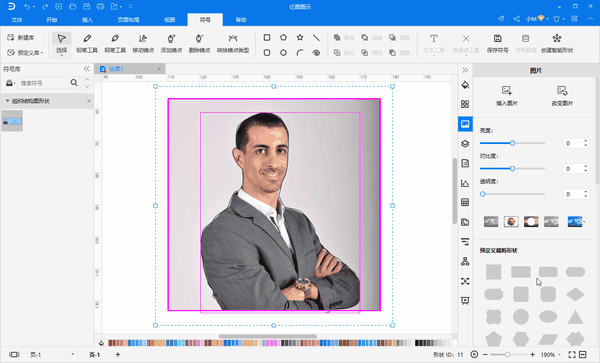Close the drawing document tab
This screenshot has width=600, height=363.
(x=159, y=69)
